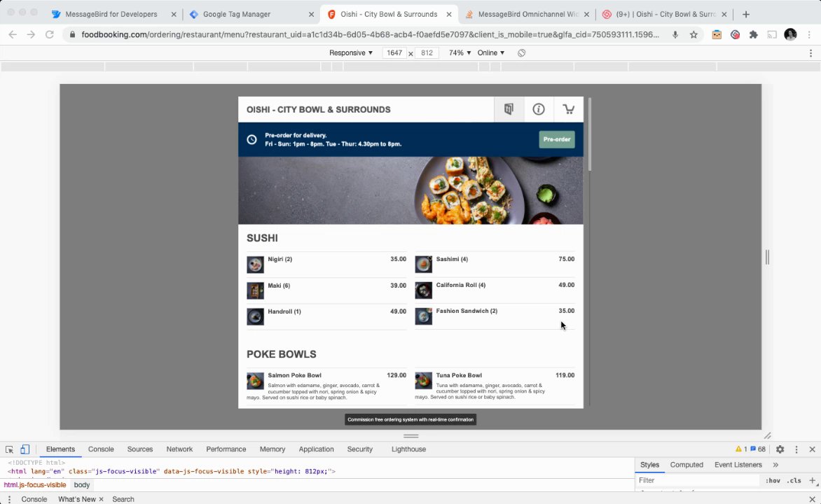This screenshot has height=504, width=821.
Task: Switch to the Computed styles tab
Action: click(x=687, y=465)
